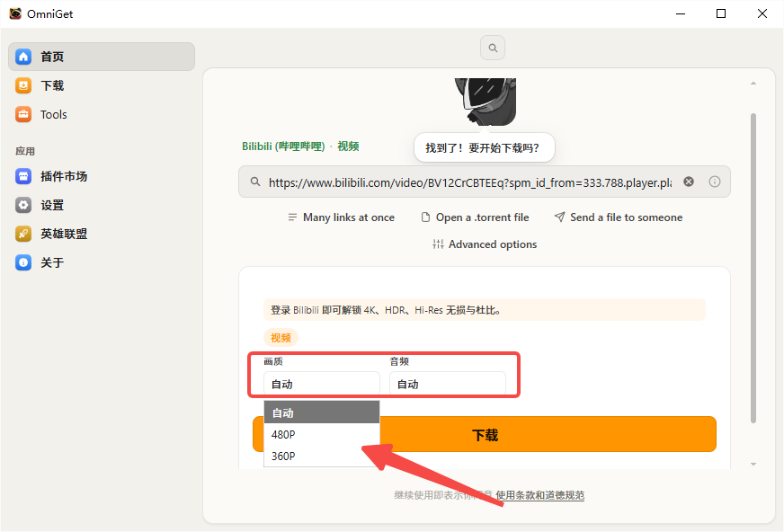Open the 关于 about info icon
Image resolution: width=784 pixels, height=532 pixels.
[x=23, y=262]
